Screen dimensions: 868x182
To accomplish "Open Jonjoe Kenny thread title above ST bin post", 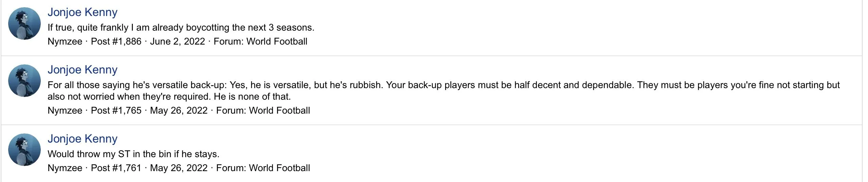I will click(83, 139).
